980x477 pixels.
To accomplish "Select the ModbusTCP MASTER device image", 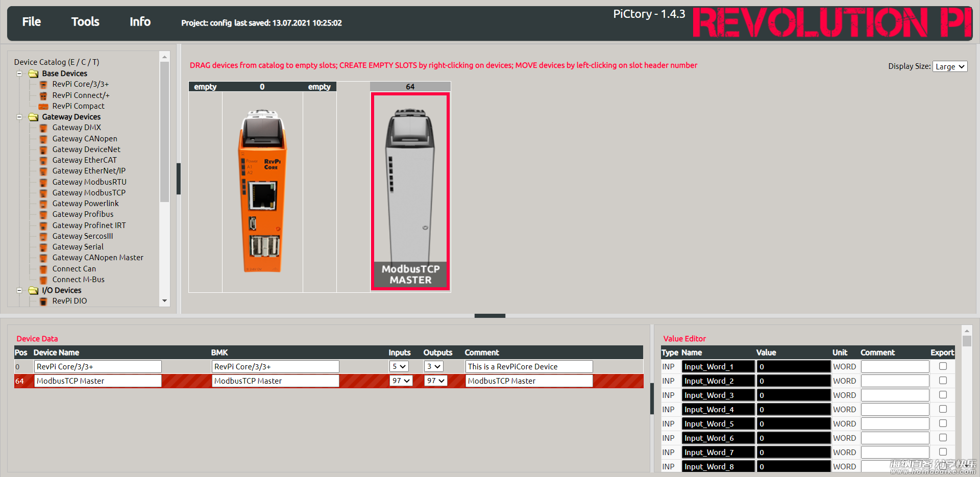I will pos(410,191).
